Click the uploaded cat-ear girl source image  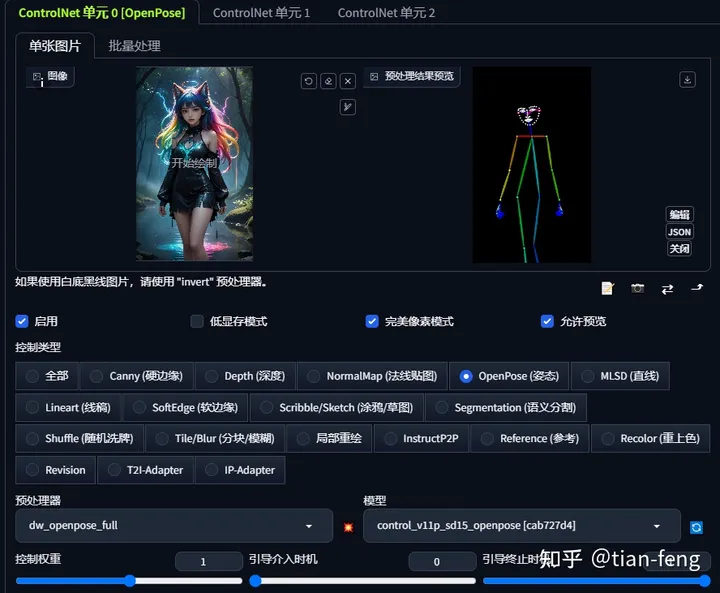[x=194, y=164]
